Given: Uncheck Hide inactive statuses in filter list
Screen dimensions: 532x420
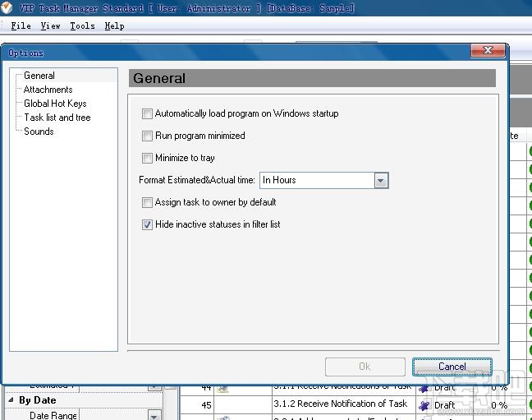Looking at the screenshot, I should [x=147, y=224].
